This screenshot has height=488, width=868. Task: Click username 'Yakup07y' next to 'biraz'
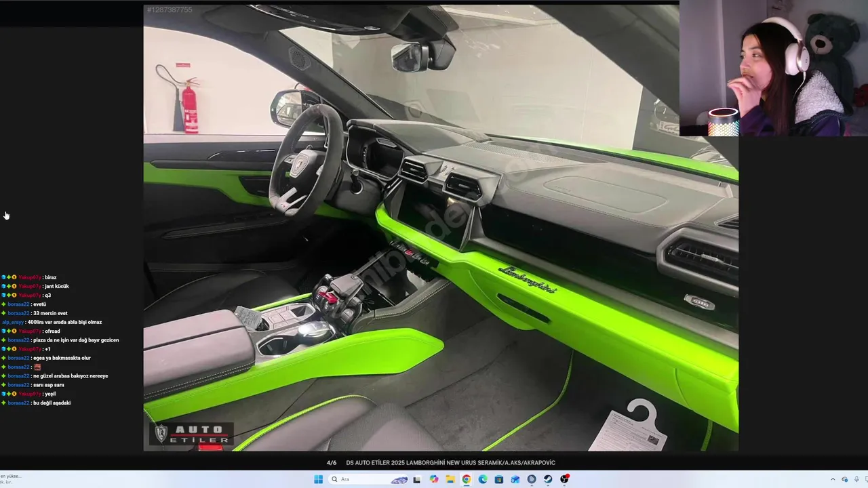coord(29,277)
